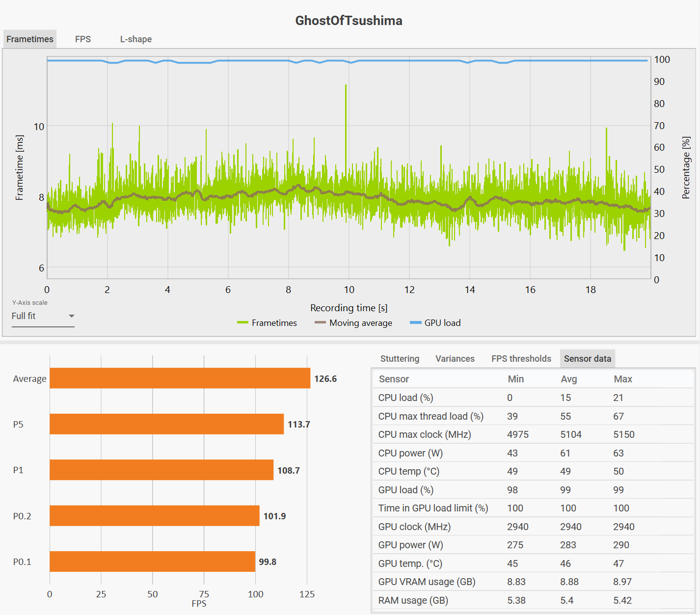This screenshot has height=615, width=700.
Task: Click the 5.38 RAM usage min value
Action: 516,600
